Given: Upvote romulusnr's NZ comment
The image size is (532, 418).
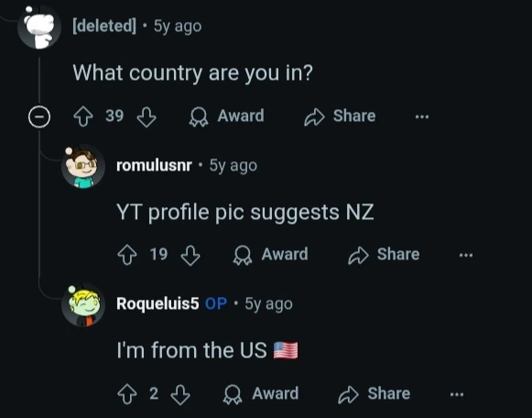Looking at the screenshot, I should pos(127,255).
